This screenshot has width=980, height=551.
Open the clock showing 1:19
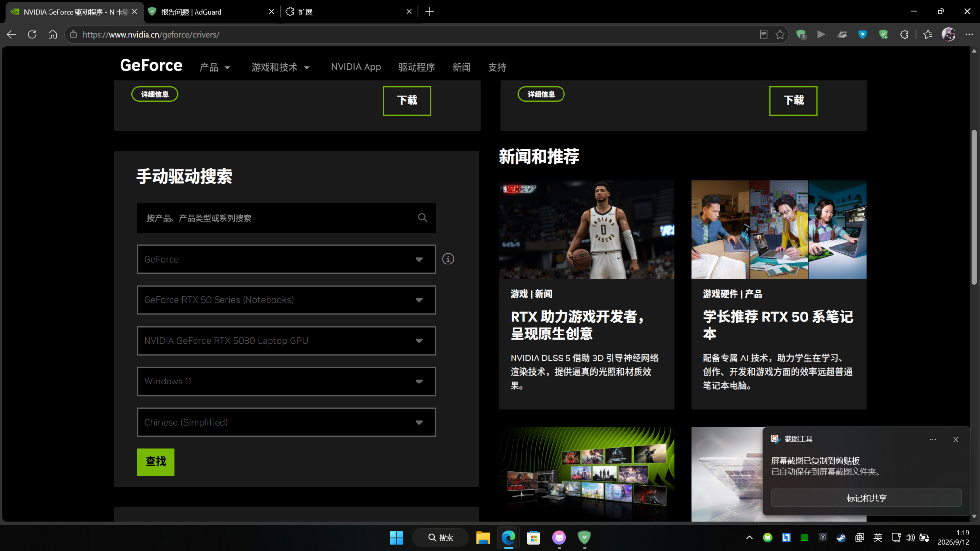[x=953, y=537]
